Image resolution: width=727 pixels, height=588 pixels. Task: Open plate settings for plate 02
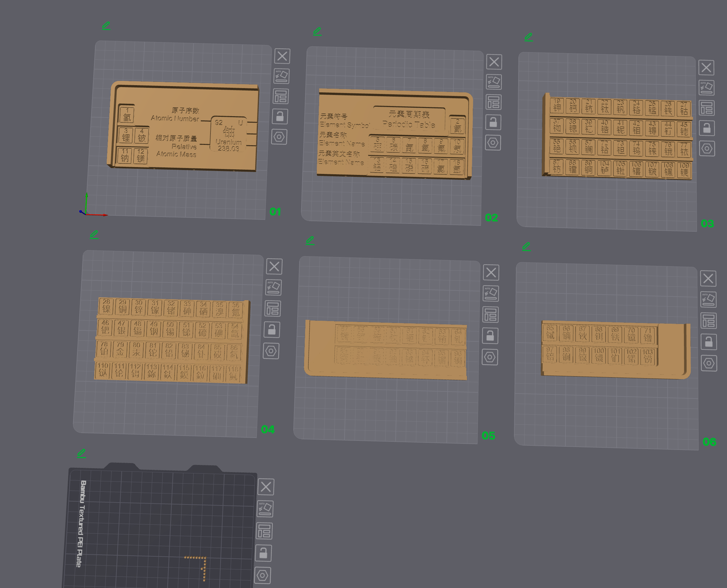coord(493,143)
